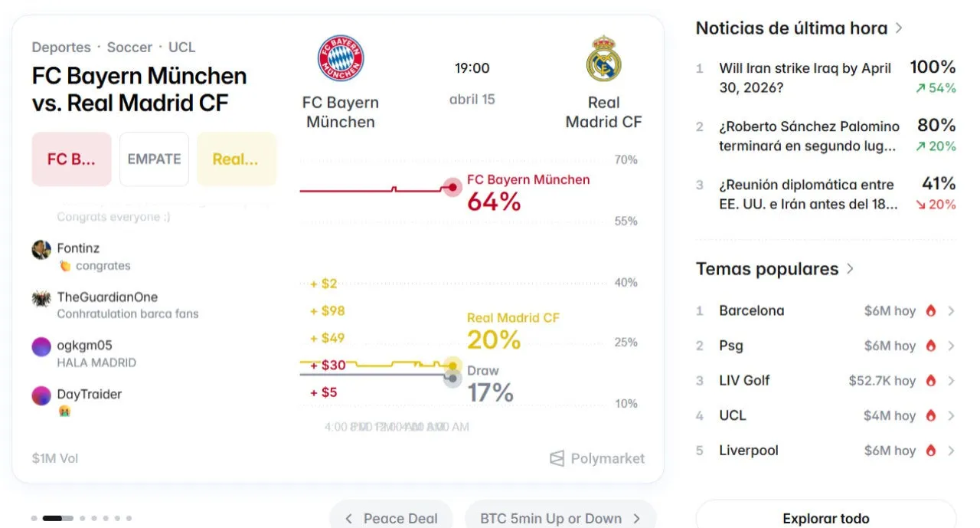Click ogkgm05's purple avatar
This screenshot has width=980, height=528.
[x=41, y=346]
